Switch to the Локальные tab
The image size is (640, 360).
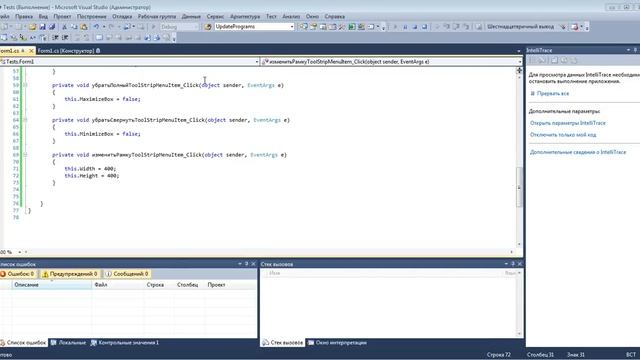68,343
